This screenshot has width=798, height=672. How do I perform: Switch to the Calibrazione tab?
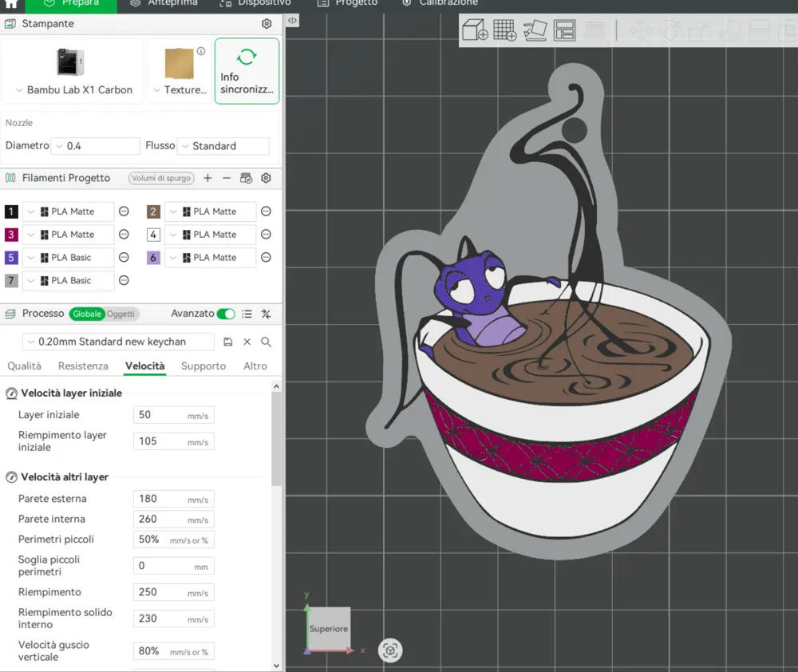click(440, 3)
